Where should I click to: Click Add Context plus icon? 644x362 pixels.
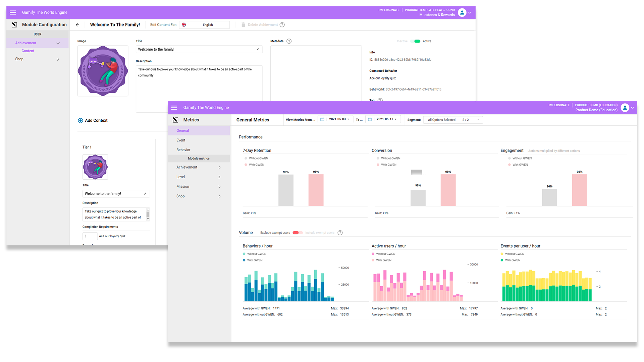click(80, 121)
